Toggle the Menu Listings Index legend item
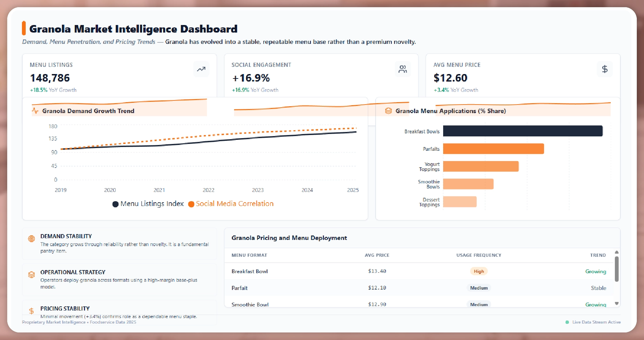 pyautogui.click(x=148, y=204)
